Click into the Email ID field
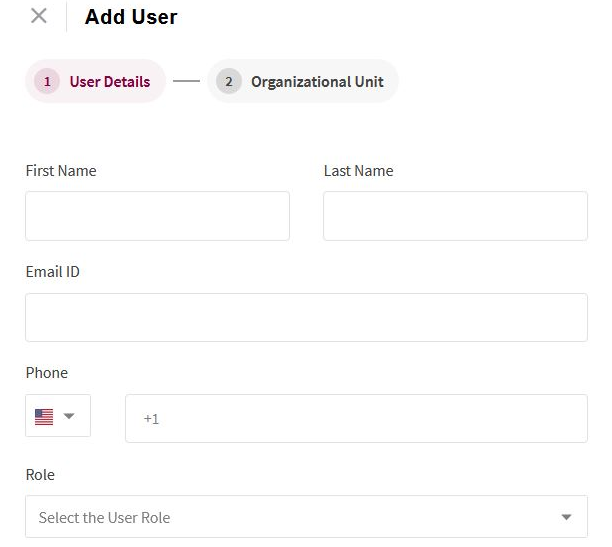Image resolution: width=612 pixels, height=547 pixels. pos(306,317)
